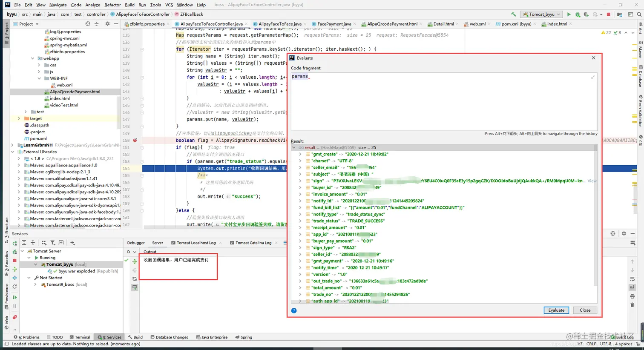Screen dimensions: 644x350
Task: Open the Database Changes tool window button
Action: coord(169,337)
